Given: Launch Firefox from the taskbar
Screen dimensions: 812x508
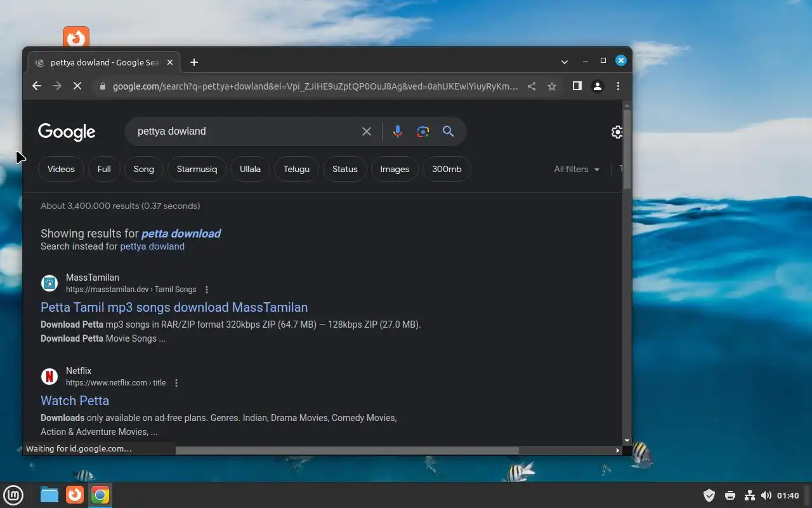Looking at the screenshot, I should coord(75,495).
